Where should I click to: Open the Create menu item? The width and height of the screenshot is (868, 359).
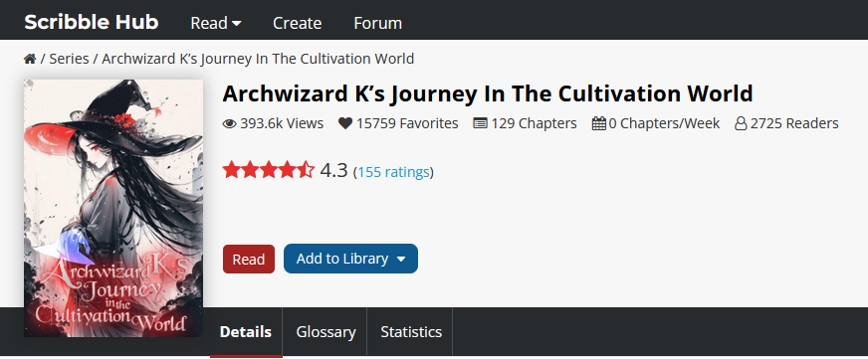click(298, 23)
